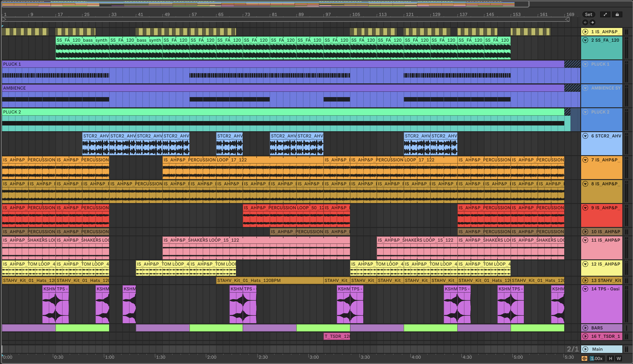Select the AMBIENCE clip header
The height and width of the screenshot is (364, 633).
coord(283,88)
